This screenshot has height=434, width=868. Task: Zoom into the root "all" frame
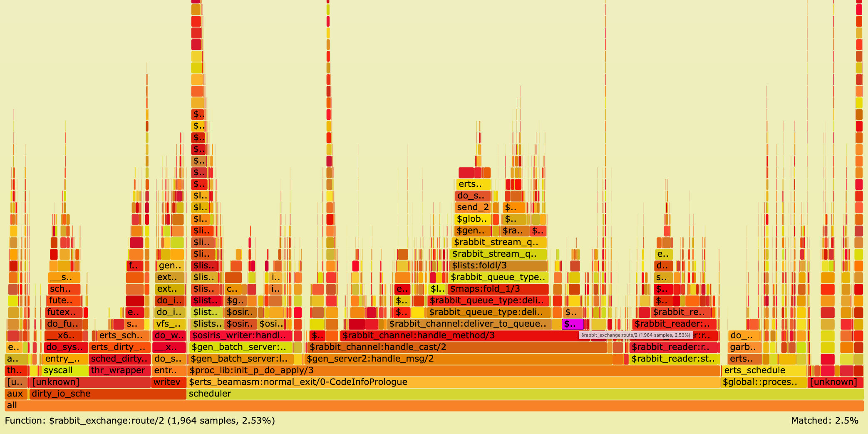pyautogui.click(x=416, y=405)
